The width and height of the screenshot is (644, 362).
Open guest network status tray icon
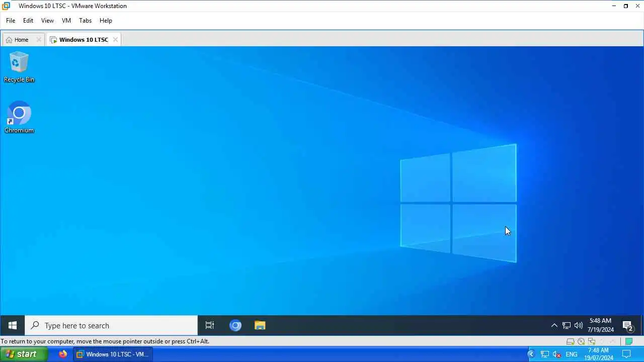click(x=567, y=325)
